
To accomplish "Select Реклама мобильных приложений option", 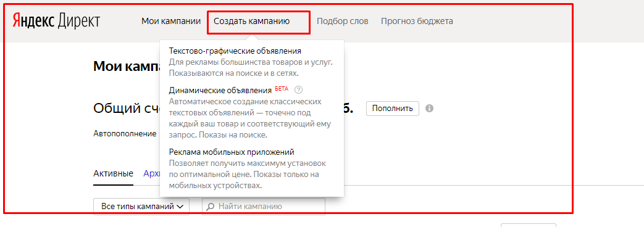I will pyautogui.click(x=232, y=152).
